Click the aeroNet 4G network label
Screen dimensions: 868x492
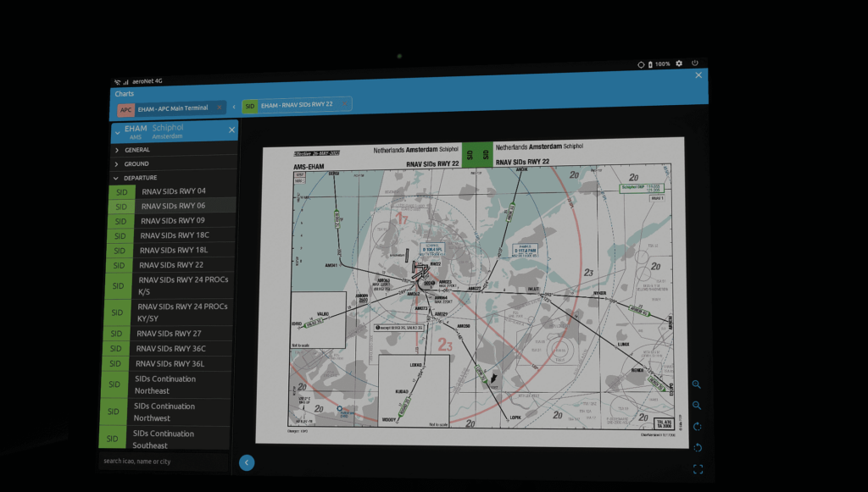147,81
